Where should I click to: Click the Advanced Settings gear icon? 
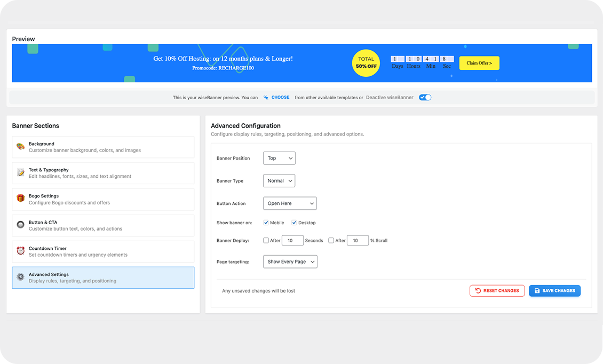click(20, 277)
